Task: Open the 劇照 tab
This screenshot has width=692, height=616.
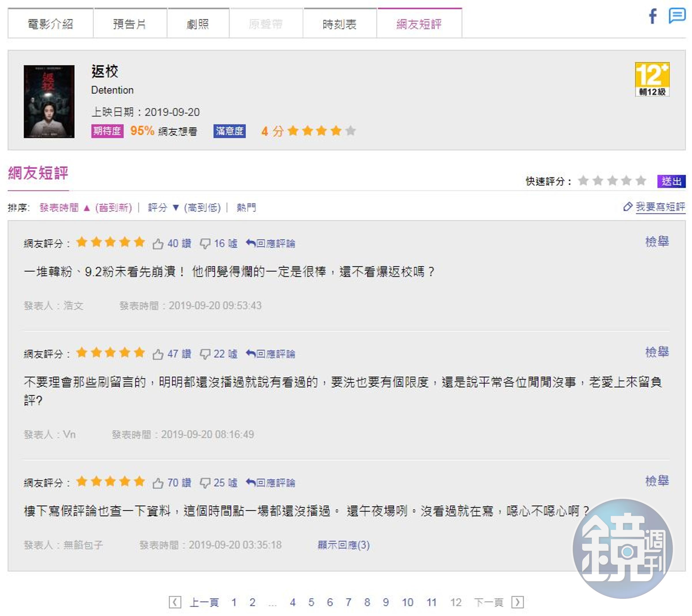Action: tap(198, 23)
